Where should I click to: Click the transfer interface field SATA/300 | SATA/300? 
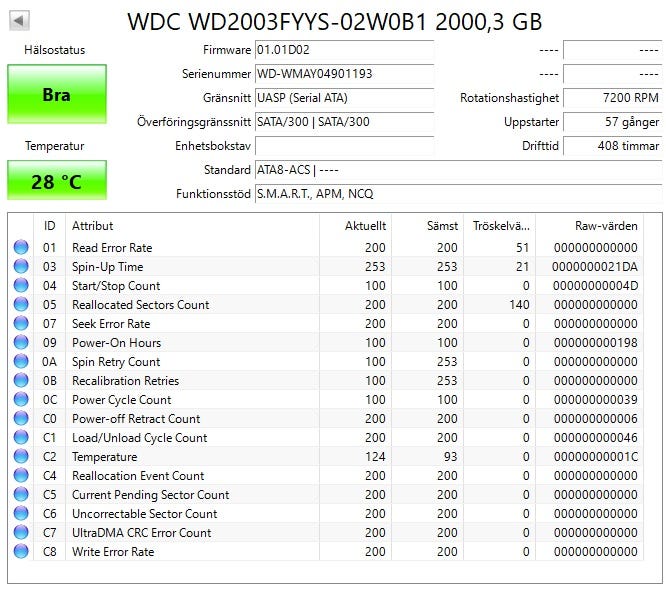[344, 122]
